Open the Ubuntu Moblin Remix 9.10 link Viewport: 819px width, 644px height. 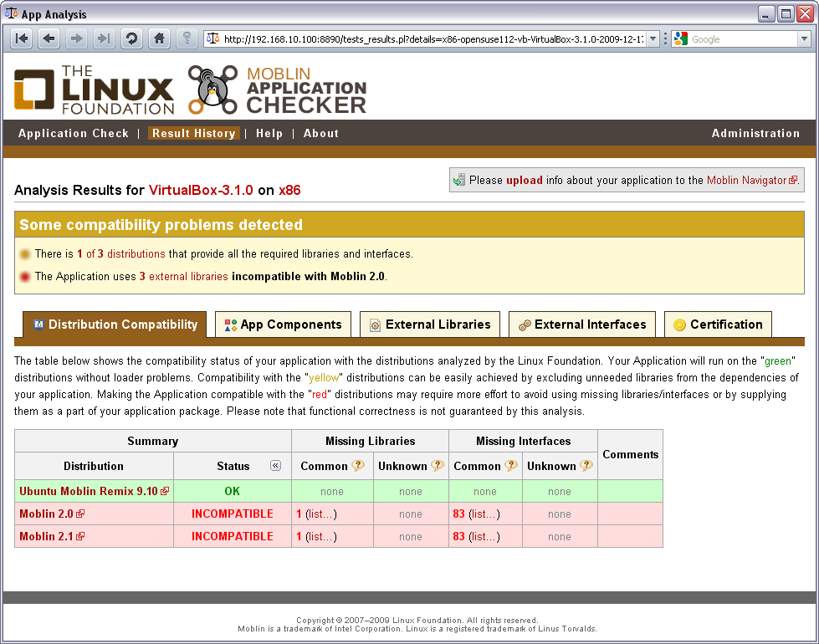pos(89,491)
